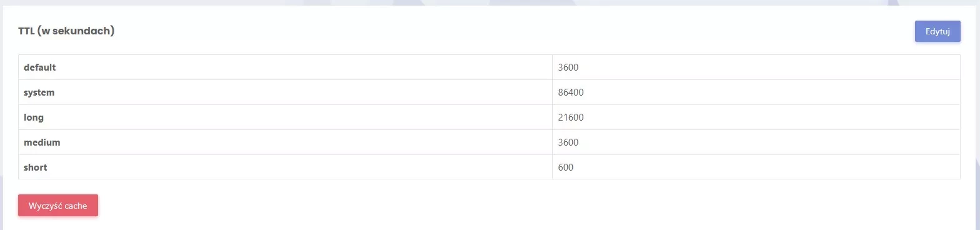The width and height of the screenshot is (980, 230).
Task: Clear cache with Wyczyść cache button
Action: 58,206
